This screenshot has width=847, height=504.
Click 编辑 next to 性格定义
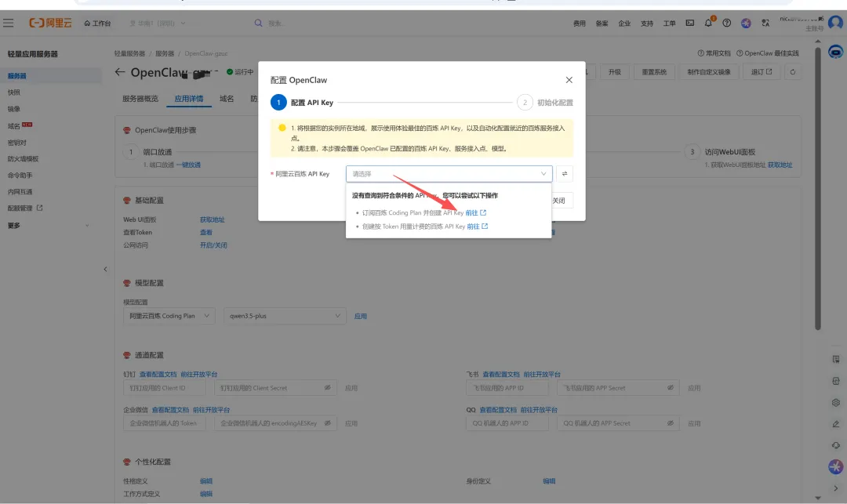pyautogui.click(x=205, y=481)
